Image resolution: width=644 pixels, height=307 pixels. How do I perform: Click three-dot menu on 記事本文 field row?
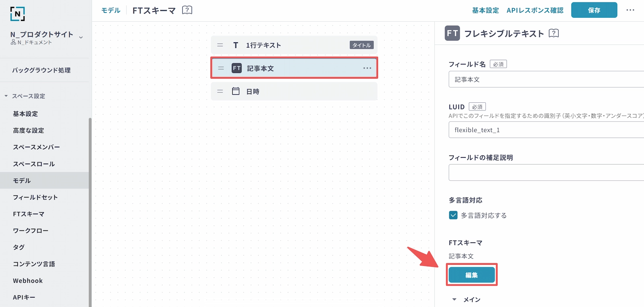point(367,68)
